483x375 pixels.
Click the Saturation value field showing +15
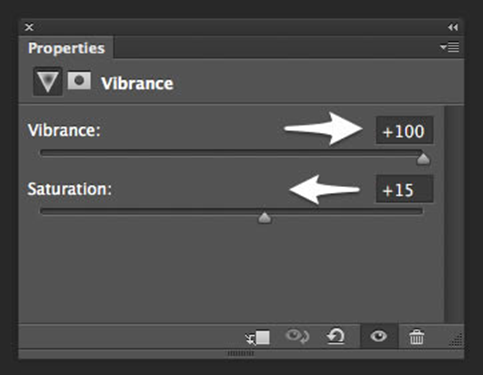(x=405, y=189)
